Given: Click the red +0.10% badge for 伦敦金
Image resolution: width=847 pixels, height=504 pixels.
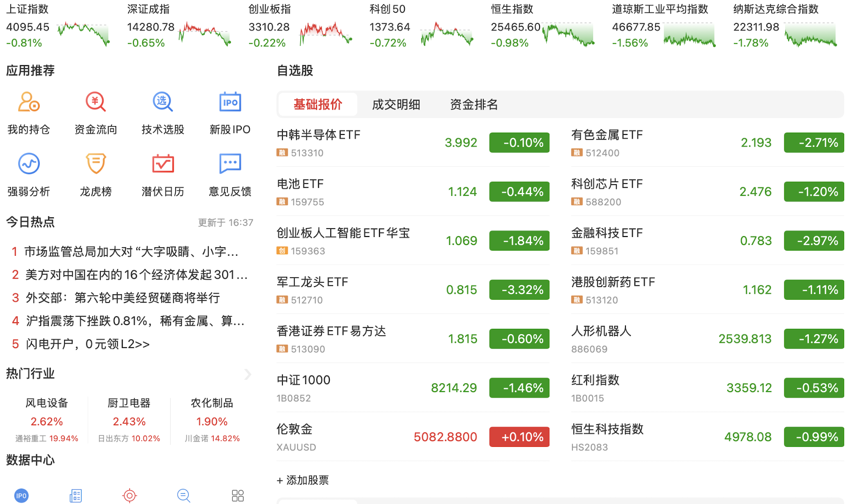Looking at the screenshot, I should point(519,437).
